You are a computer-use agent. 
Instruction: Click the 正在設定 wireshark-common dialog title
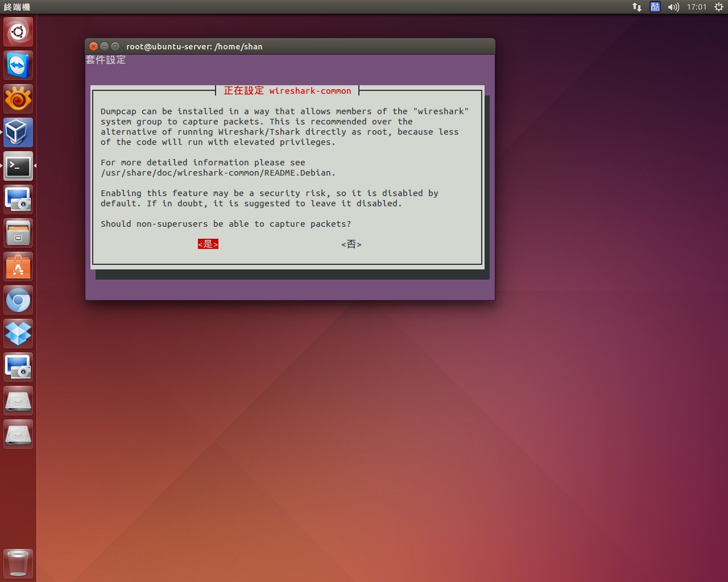pyautogui.click(x=288, y=91)
